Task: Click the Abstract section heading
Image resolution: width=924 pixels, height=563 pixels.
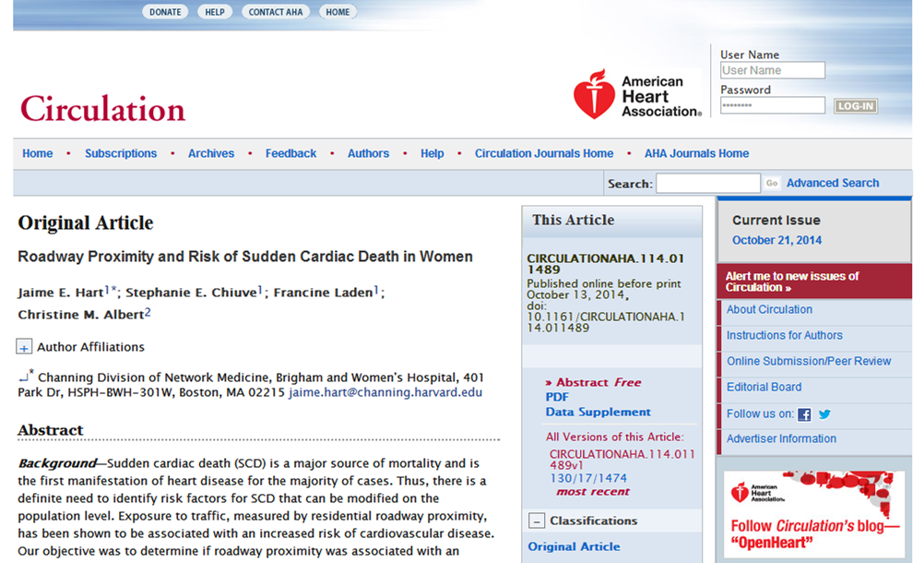Action: [51, 430]
